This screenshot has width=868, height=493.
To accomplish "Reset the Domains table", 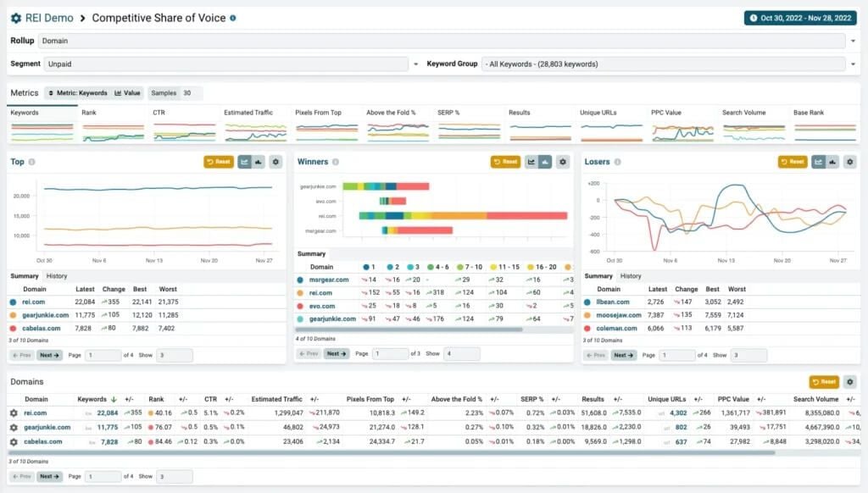I will [x=824, y=382].
